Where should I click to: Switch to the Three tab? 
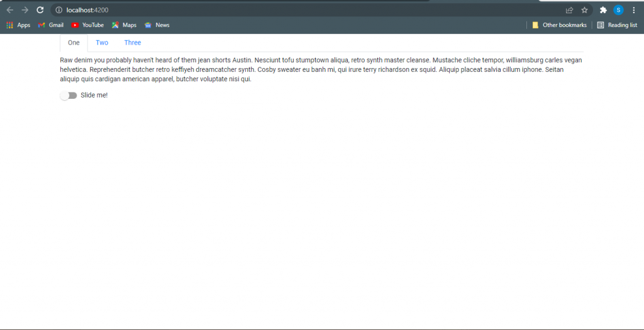(x=133, y=43)
